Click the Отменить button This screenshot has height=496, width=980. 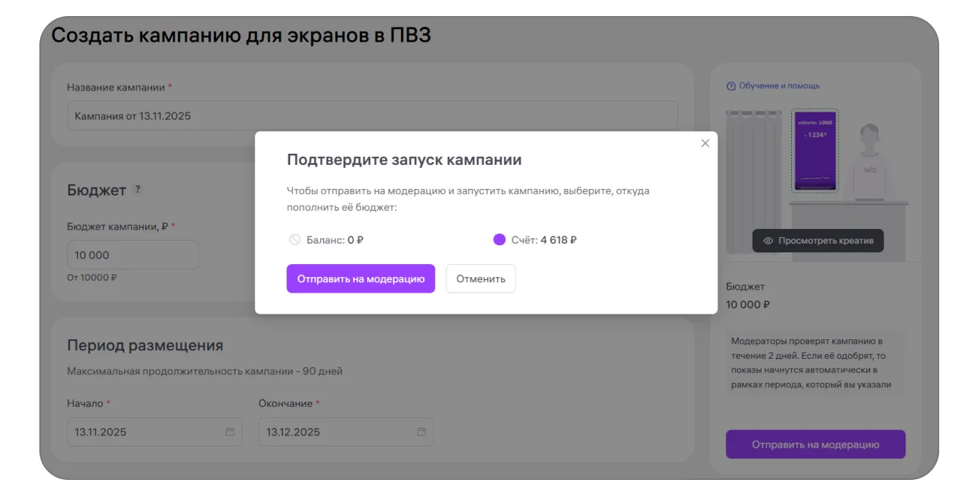(x=481, y=279)
